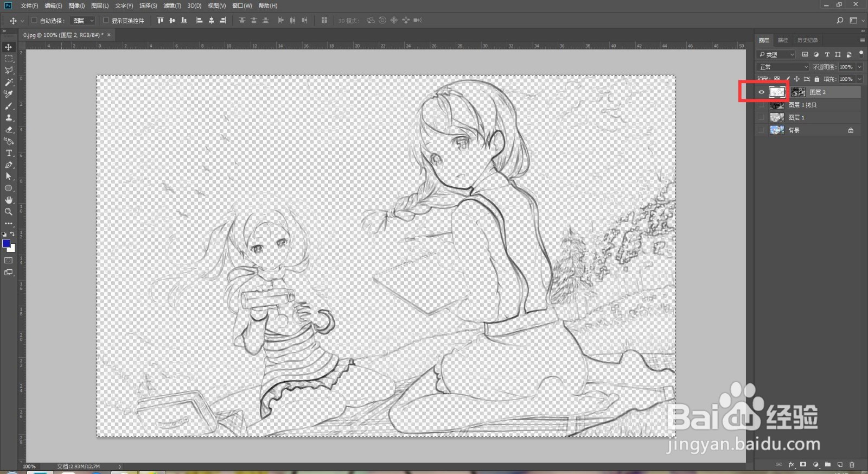Toggle the lock all padlock icon

coord(817,79)
